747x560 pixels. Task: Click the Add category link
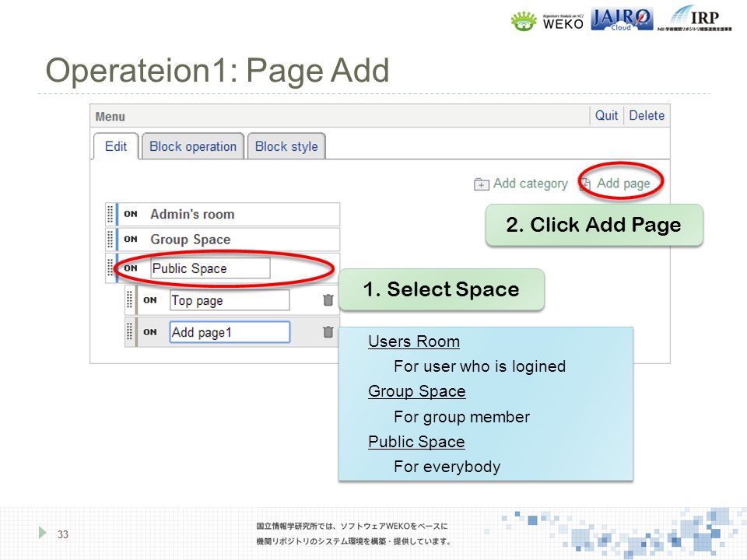[x=530, y=184]
